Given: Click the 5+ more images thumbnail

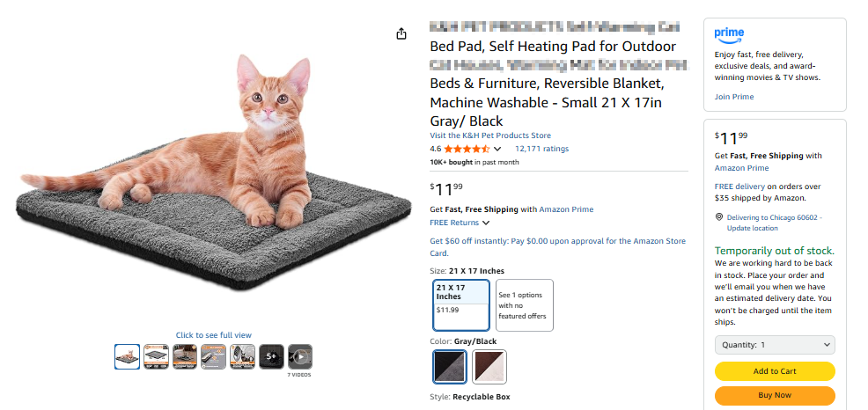Looking at the screenshot, I should click(271, 356).
